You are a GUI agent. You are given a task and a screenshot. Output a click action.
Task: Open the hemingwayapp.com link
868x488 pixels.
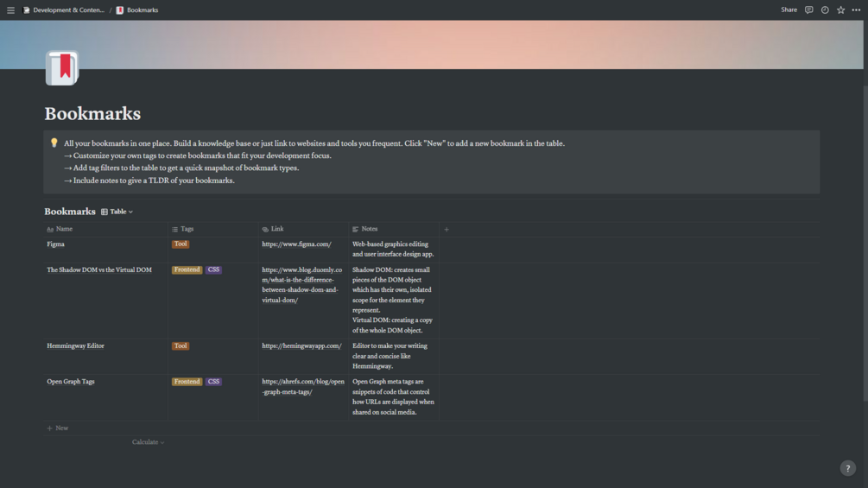click(301, 346)
